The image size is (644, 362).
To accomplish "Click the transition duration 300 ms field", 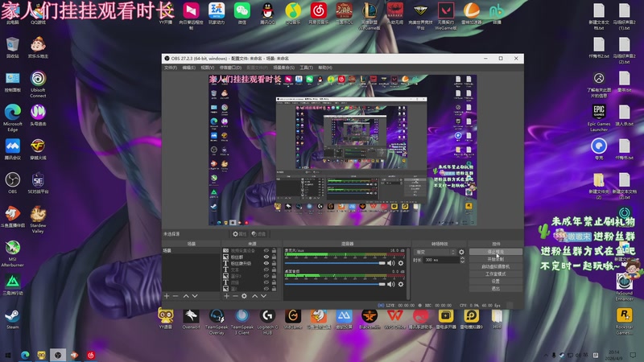I will 441,260.
